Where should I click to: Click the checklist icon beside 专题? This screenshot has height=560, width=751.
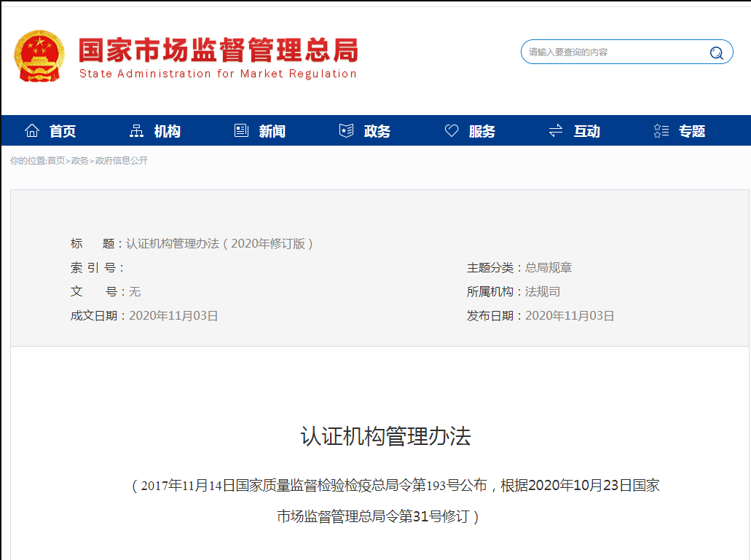tap(660, 130)
